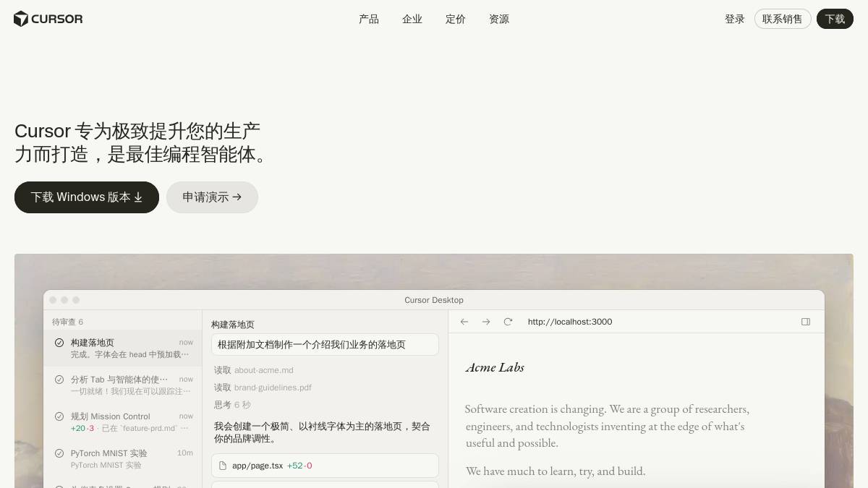Click check circle icon beside 分析 Tab
The width and height of the screenshot is (868, 488).
[x=59, y=380]
